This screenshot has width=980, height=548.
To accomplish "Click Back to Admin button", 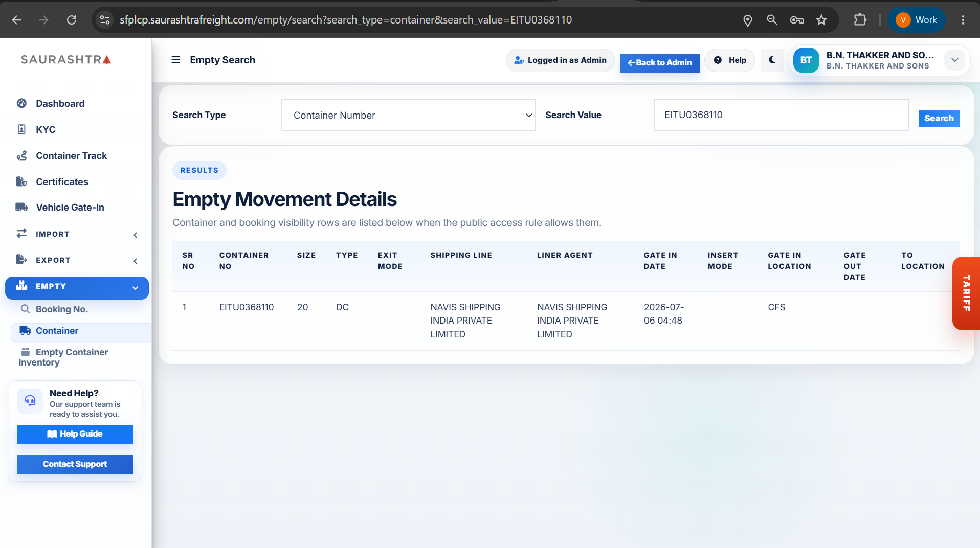I will click(660, 63).
